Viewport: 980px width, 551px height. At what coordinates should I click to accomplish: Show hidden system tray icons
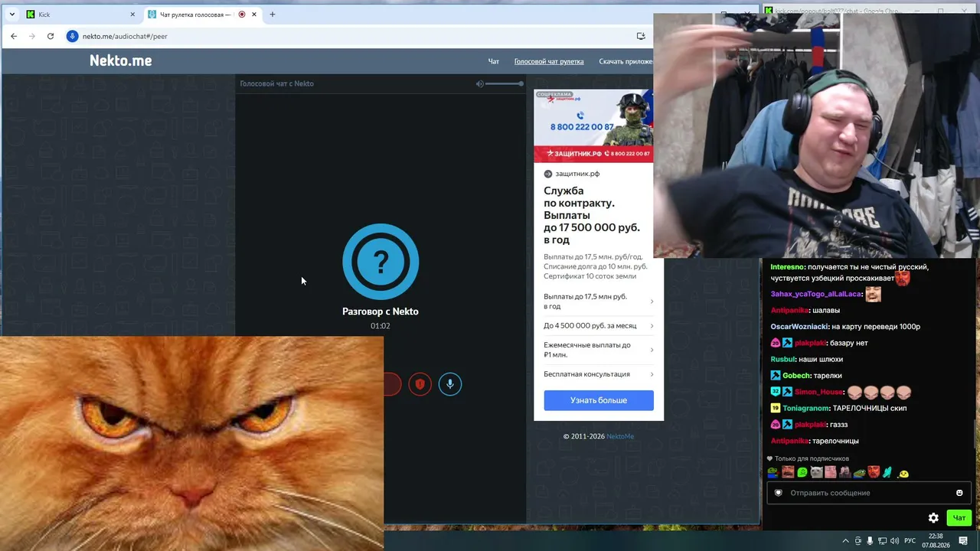point(845,541)
